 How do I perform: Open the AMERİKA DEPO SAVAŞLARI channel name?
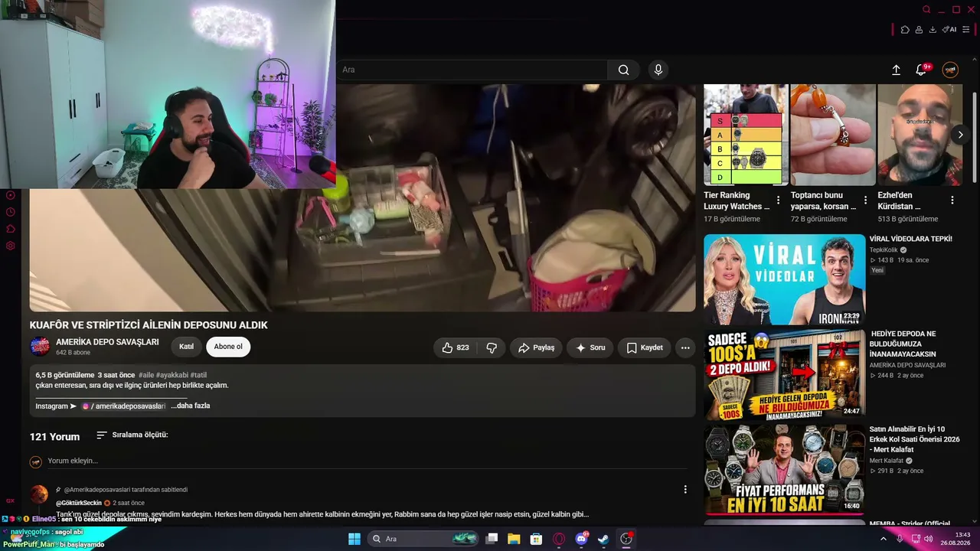click(x=107, y=342)
